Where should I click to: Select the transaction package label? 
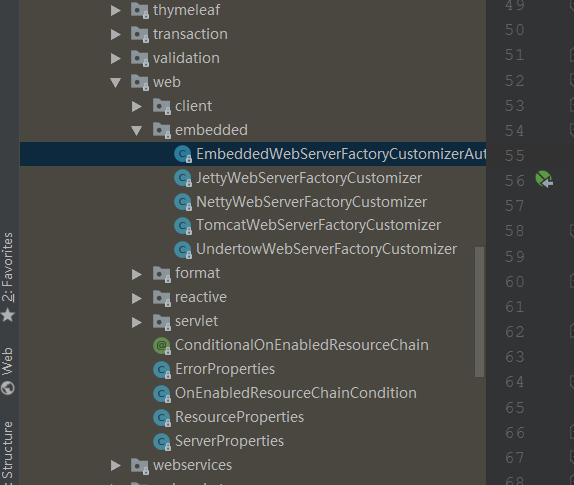[x=190, y=34]
